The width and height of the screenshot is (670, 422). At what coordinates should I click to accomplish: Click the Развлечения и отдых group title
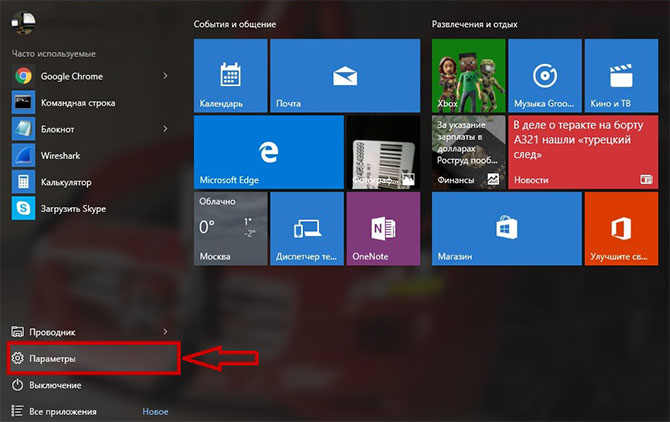474,24
